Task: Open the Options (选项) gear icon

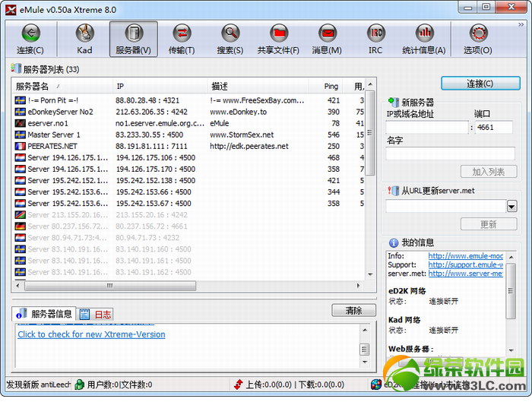Action: (478, 33)
